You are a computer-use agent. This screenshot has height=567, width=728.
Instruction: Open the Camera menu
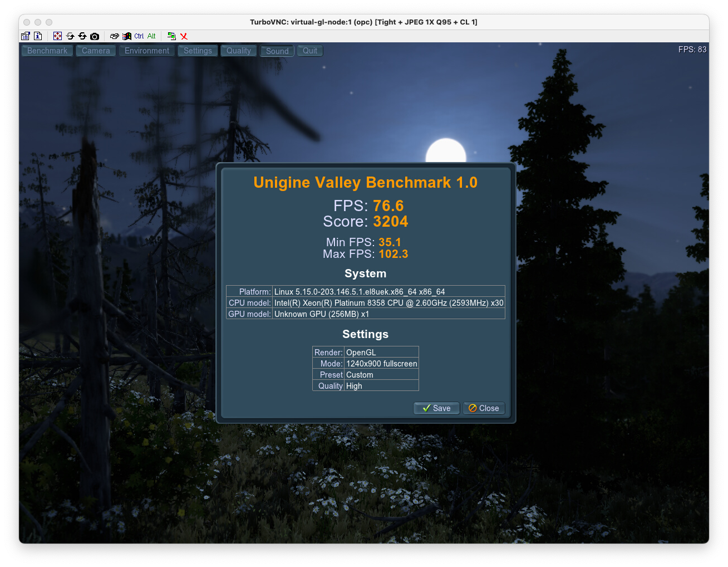(95, 50)
